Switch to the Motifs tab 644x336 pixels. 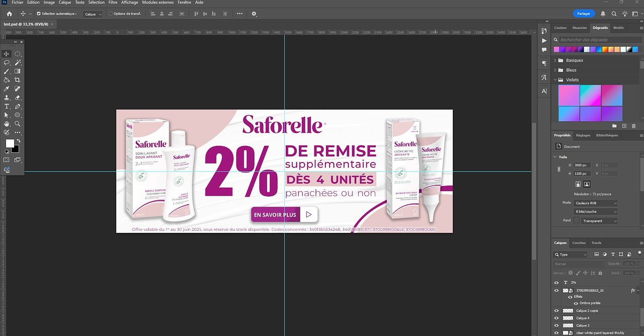tap(618, 28)
